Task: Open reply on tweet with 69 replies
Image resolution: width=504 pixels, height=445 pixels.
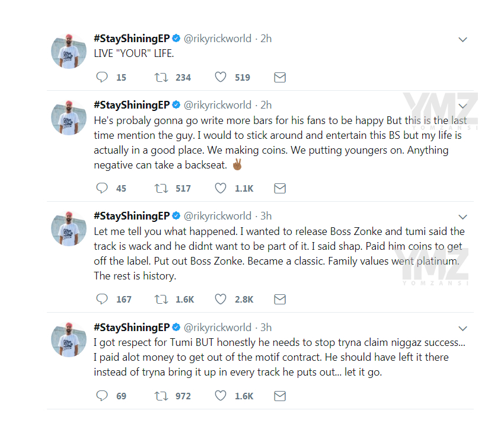Action: (102, 396)
